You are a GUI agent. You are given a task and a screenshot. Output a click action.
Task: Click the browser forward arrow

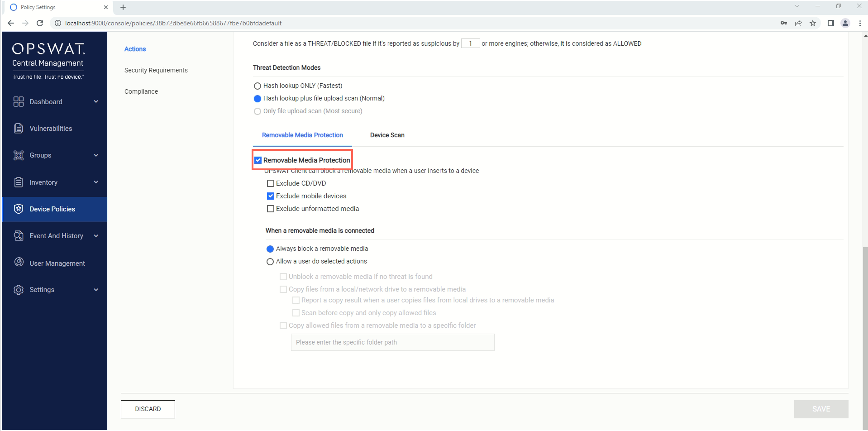25,23
